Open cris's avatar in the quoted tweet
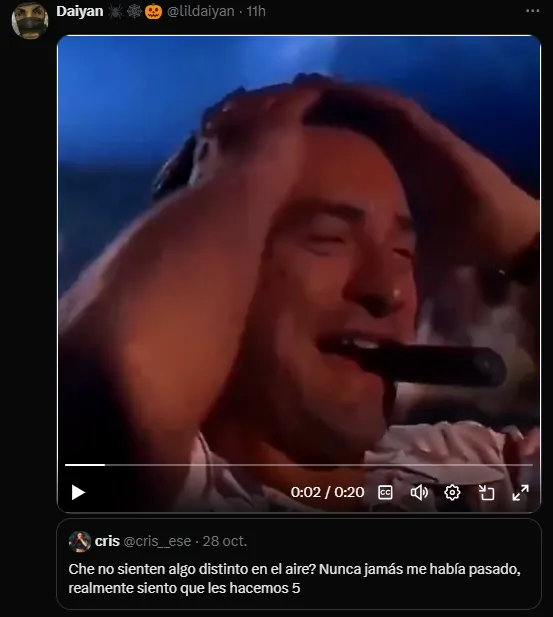This screenshot has width=553, height=617. (x=80, y=541)
